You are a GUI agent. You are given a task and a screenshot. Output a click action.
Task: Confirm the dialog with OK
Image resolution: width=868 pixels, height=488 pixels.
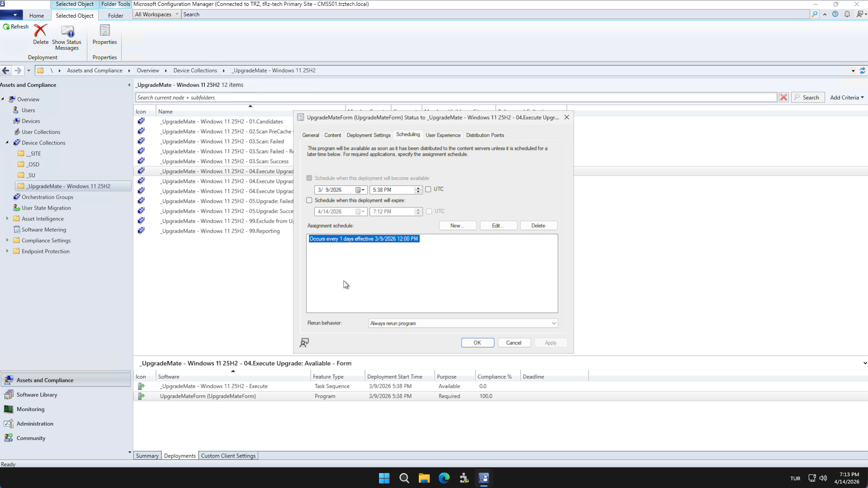(477, 343)
